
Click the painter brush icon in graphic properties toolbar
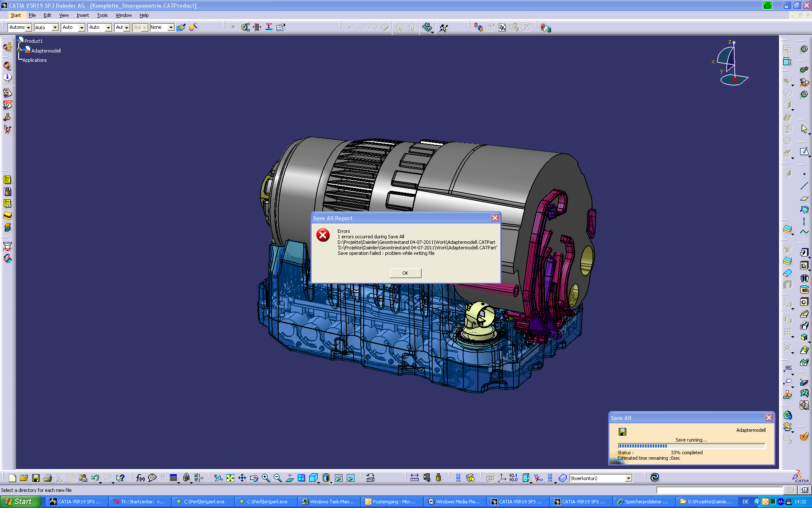[x=181, y=28]
